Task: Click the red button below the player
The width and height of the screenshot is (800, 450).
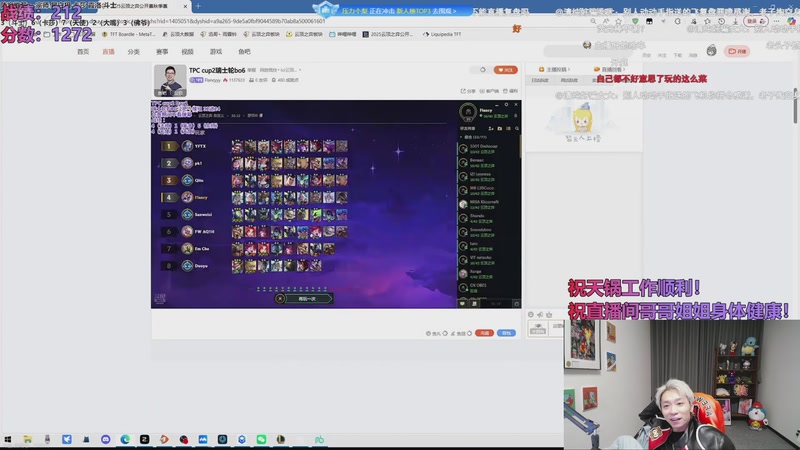Action: [484, 333]
